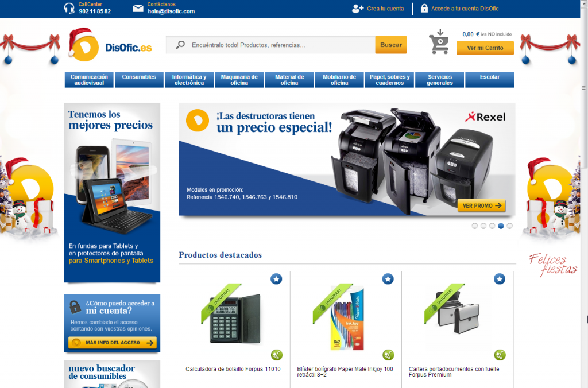Screen dimensions: 588x388
Task: Open Consumibles category menu
Action: point(139,80)
